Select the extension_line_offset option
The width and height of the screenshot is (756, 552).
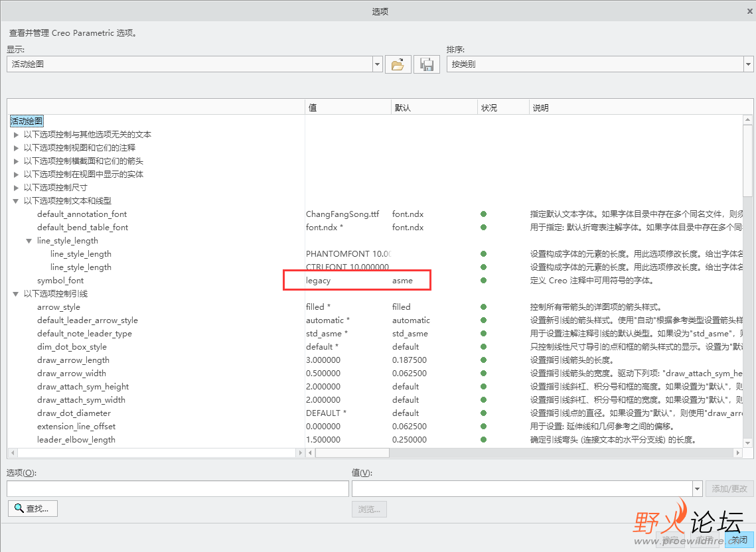(x=76, y=427)
